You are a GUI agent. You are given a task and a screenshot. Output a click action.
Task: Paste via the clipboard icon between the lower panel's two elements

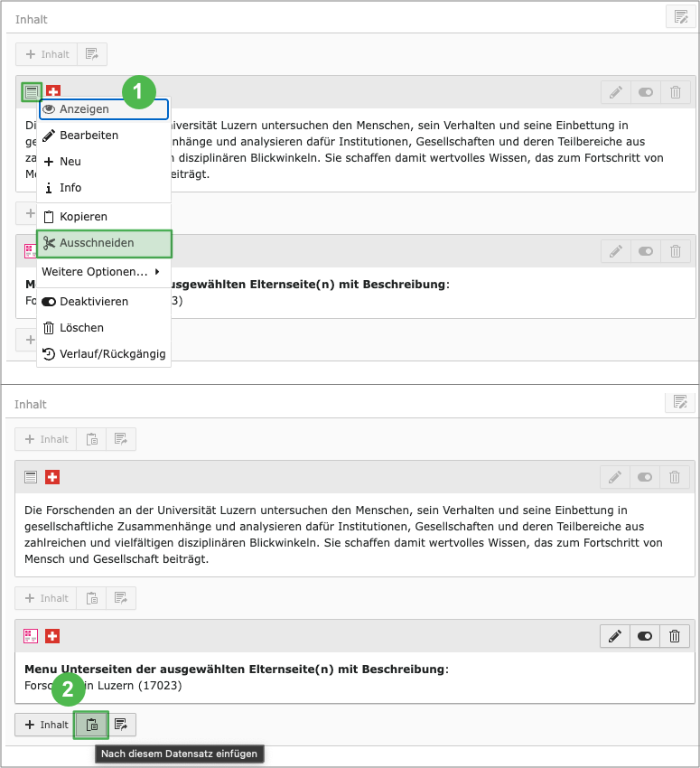[x=91, y=598]
